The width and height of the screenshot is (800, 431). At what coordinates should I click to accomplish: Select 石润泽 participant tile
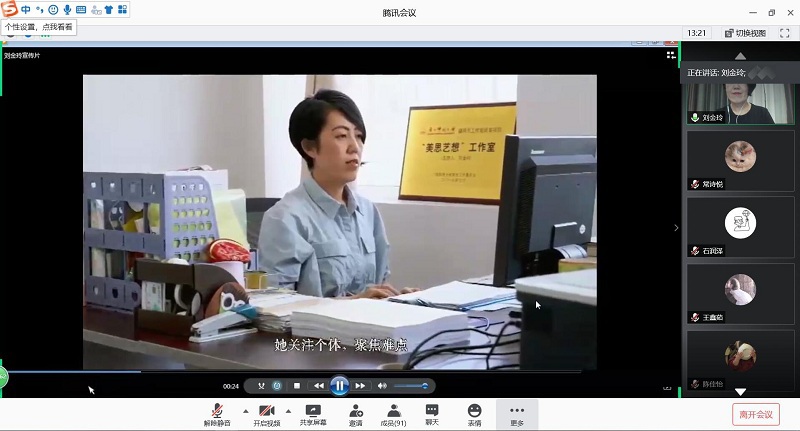tap(740, 227)
